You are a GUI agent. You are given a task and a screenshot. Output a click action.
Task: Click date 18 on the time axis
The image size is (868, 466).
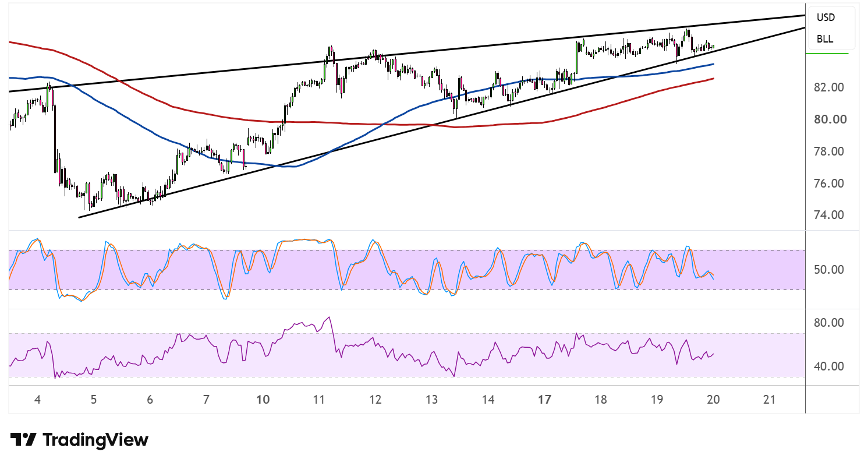coord(601,400)
